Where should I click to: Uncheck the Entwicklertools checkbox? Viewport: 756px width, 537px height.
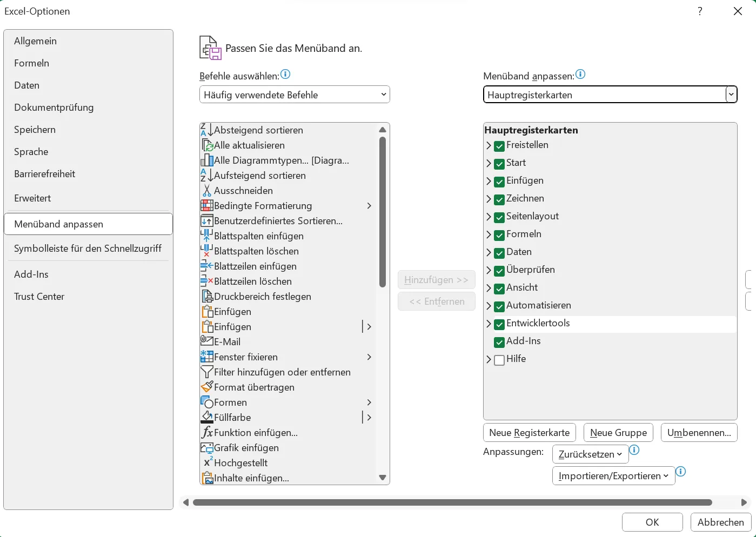499,324
